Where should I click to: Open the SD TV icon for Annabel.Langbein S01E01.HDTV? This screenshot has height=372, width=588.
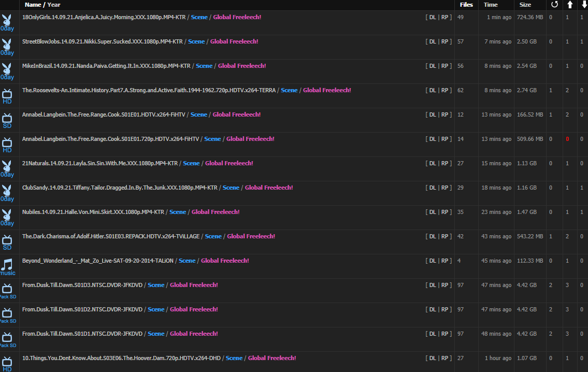(x=7, y=120)
